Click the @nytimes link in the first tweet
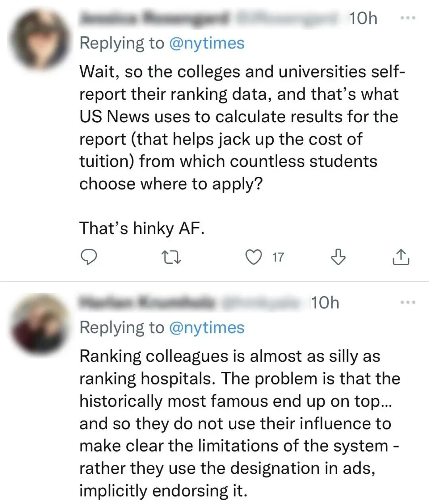The width and height of the screenshot is (429, 504). [207, 43]
